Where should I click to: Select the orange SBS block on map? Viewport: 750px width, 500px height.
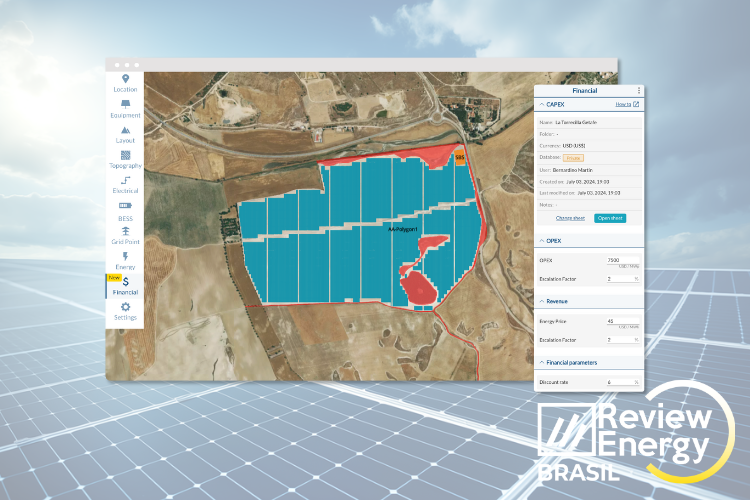(460, 157)
